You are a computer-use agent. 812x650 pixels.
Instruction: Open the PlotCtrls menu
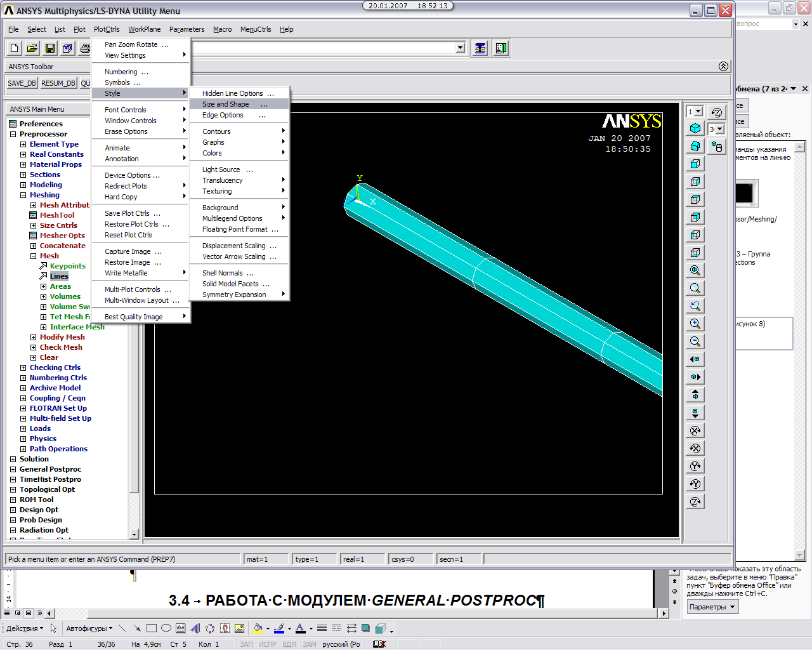click(107, 29)
